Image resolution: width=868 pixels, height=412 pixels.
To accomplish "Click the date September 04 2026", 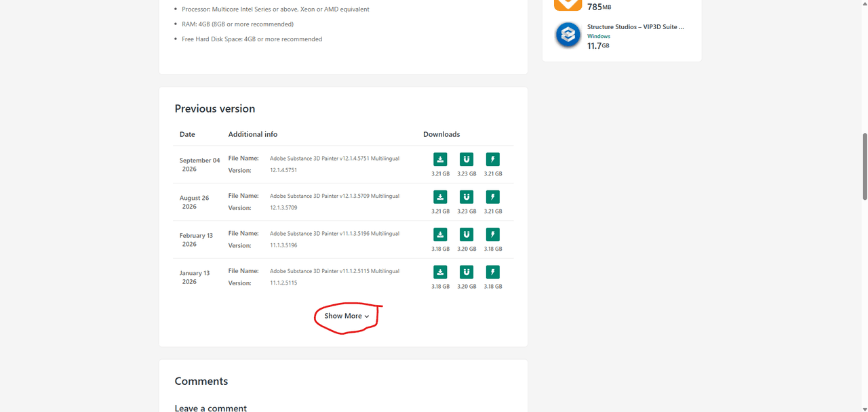I will click(x=199, y=165).
